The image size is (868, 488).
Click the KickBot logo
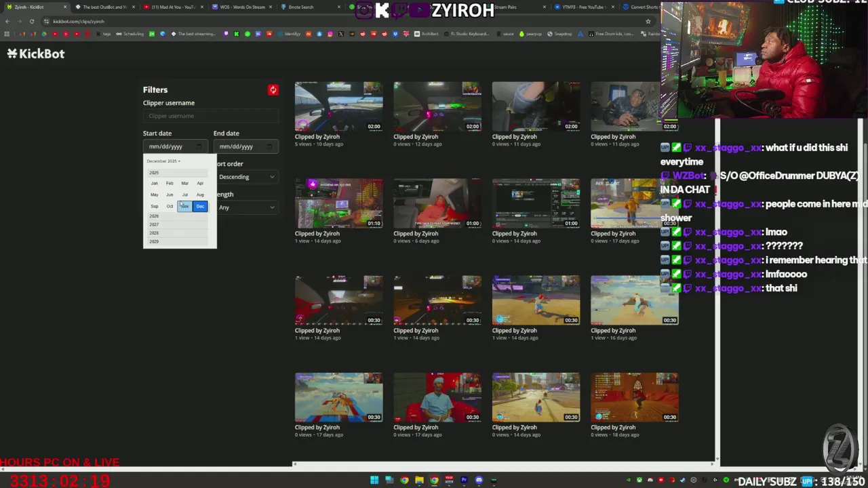tap(36, 54)
